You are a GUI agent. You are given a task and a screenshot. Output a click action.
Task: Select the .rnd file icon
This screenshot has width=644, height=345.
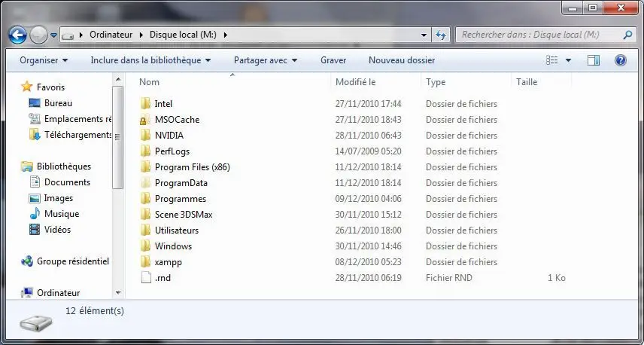(x=146, y=277)
